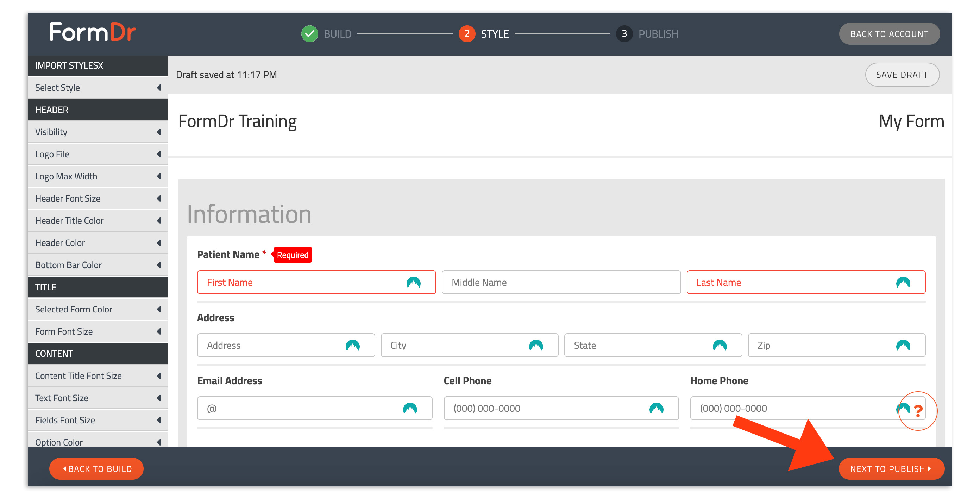Click the State input field
This screenshot has width=980, height=499.
coord(653,345)
